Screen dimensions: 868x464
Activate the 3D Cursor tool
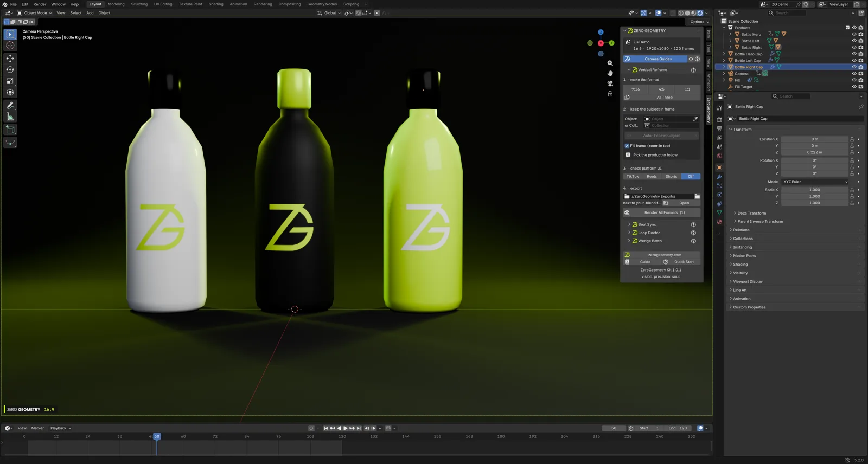click(10, 46)
